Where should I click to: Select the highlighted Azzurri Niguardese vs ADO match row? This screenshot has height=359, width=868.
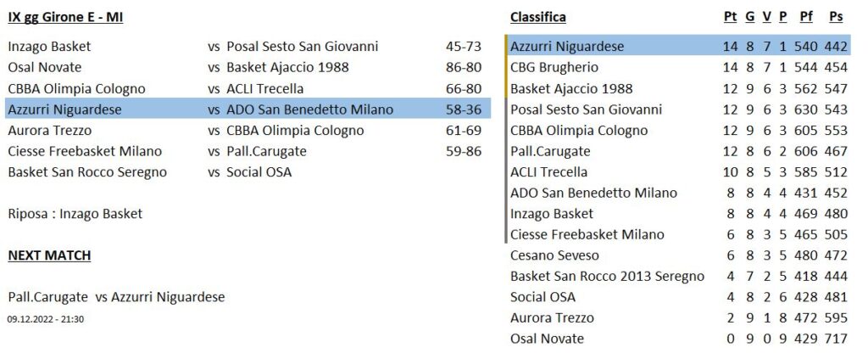248,109
